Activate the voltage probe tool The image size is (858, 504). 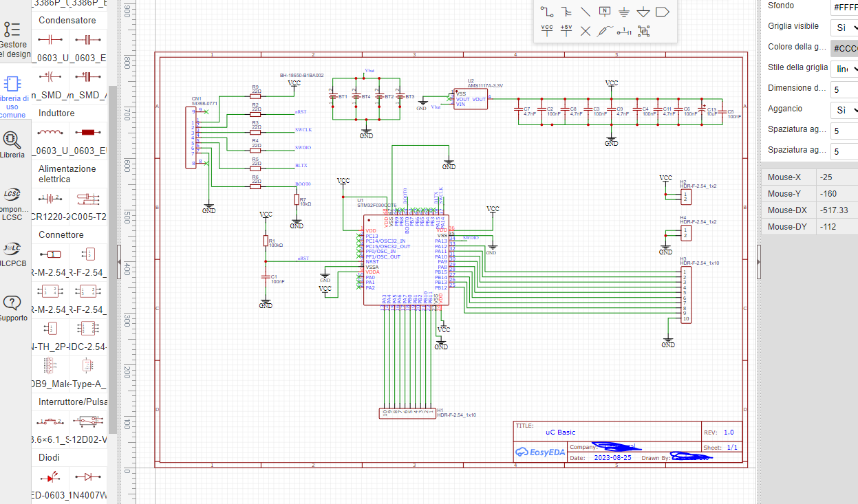point(605,31)
